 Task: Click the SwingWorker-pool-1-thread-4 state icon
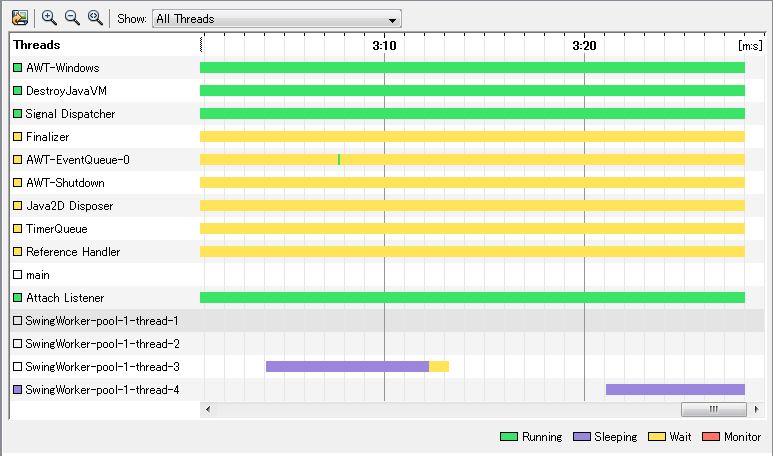point(17,390)
